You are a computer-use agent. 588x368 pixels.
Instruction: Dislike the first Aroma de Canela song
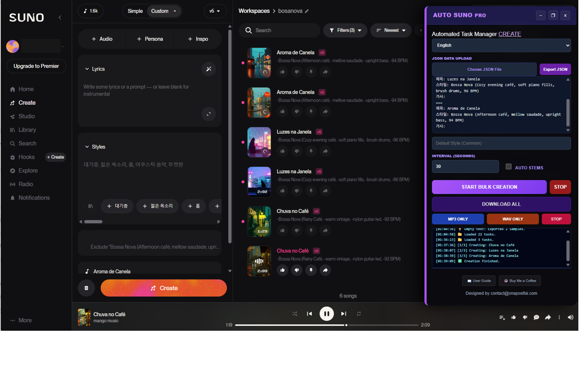[297, 72]
